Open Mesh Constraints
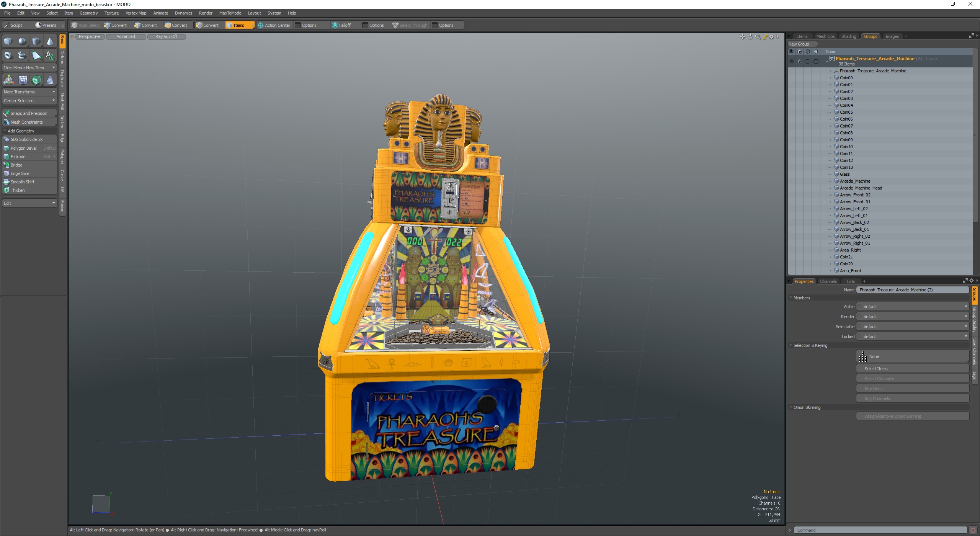This screenshot has height=536, width=980. click(x=29, y=122)
